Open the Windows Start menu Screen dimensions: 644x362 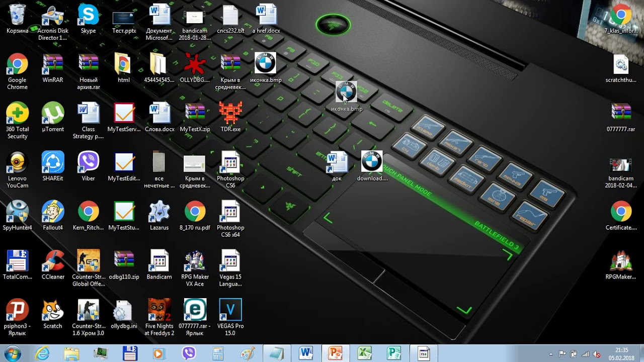coord(12,353)
